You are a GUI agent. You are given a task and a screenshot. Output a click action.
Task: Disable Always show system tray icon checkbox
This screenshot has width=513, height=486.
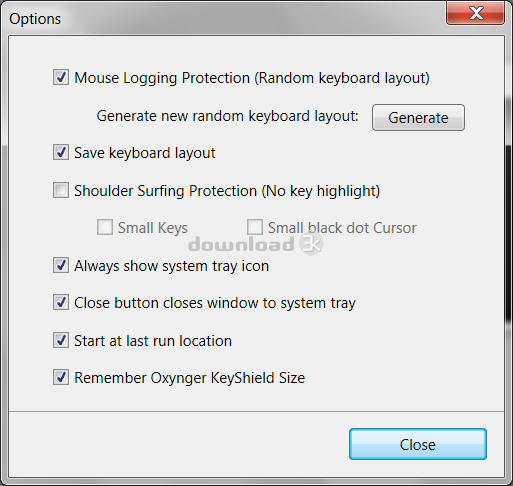pyautogui.click(x=61, y=265)
